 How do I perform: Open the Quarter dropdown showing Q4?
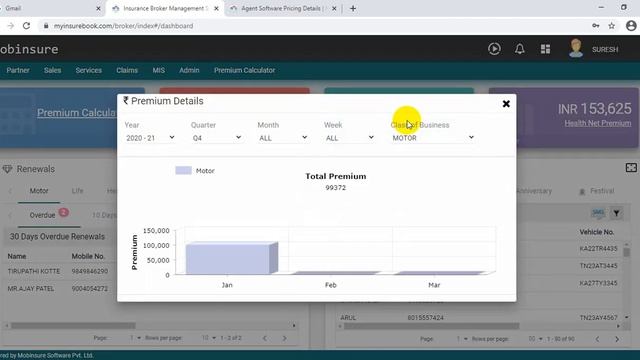[x=217, y=138]
